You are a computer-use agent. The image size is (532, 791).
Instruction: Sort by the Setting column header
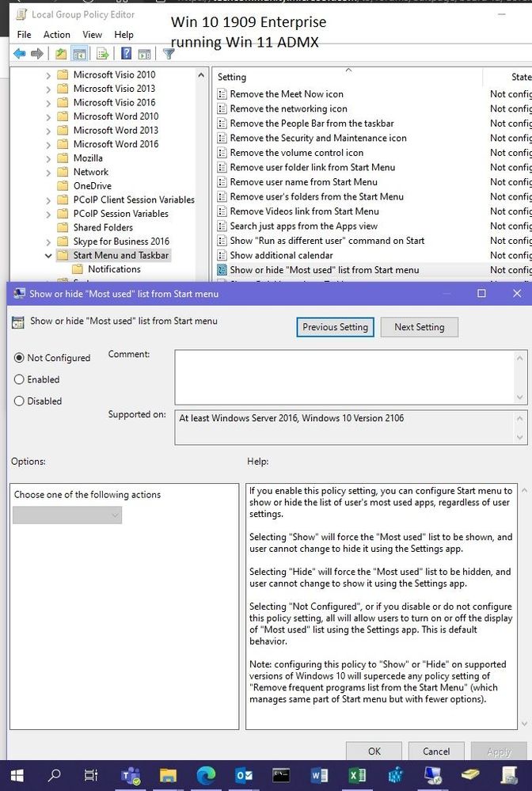click(x=347, y=77)
